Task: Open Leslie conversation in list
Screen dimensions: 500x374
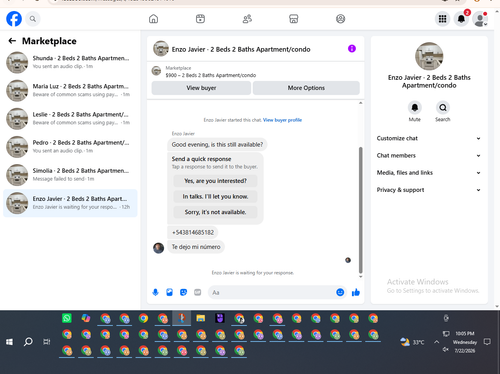Action: coord(70,118)
